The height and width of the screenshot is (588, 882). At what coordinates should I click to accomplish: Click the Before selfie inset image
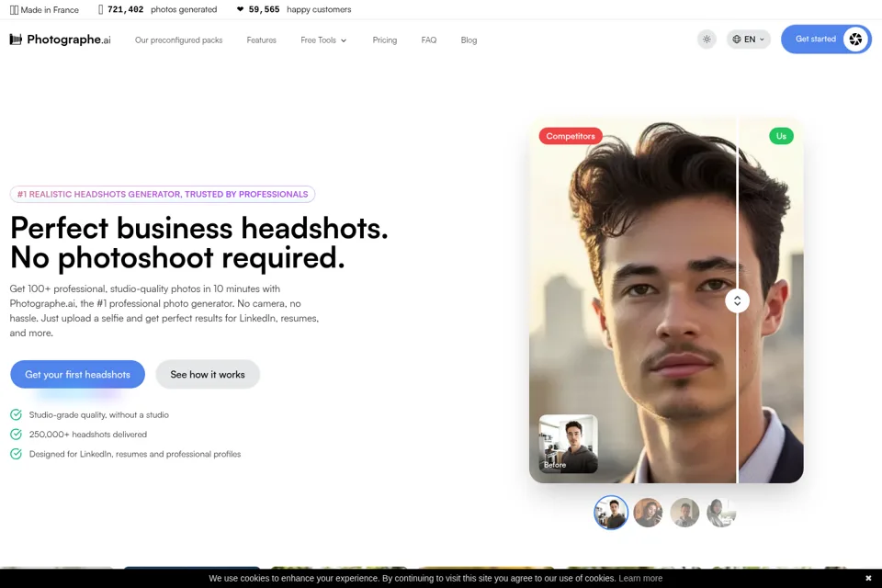click(x=568, y=444)
